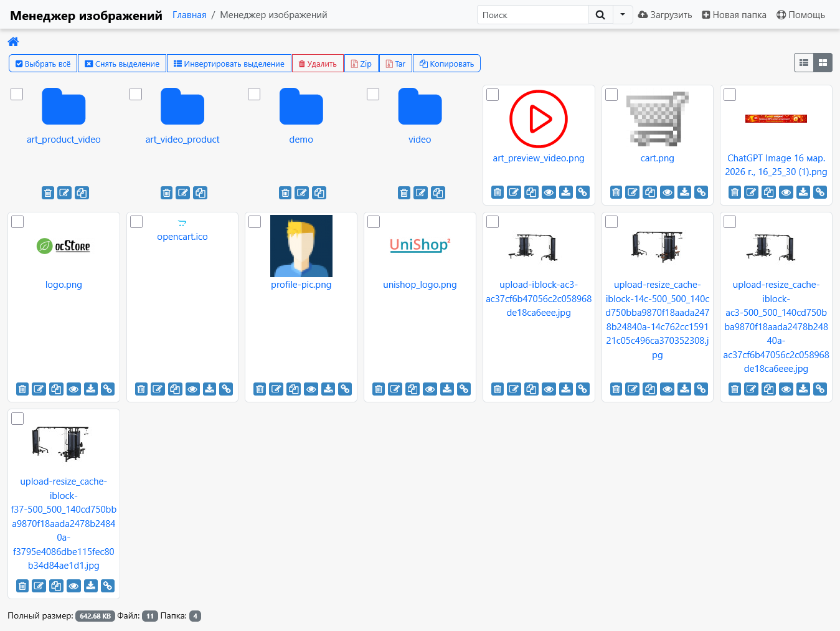Click the search magnifier button

600,15
